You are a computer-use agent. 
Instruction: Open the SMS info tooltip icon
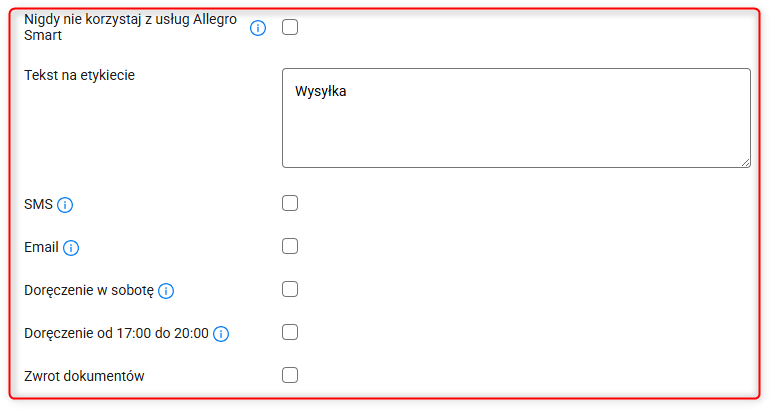(x=66, y=205)
